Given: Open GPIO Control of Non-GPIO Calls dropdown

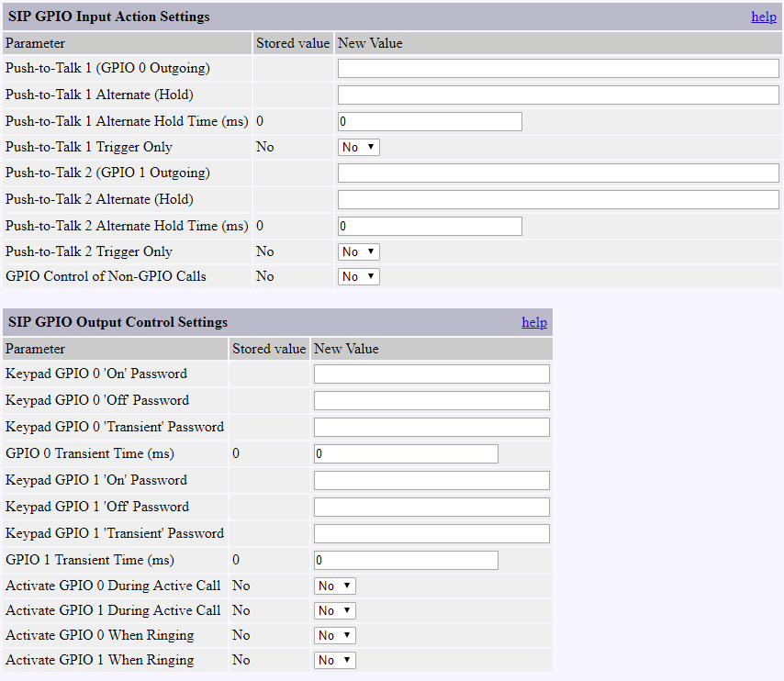Looking at the screenshot, I should [359, 276].
